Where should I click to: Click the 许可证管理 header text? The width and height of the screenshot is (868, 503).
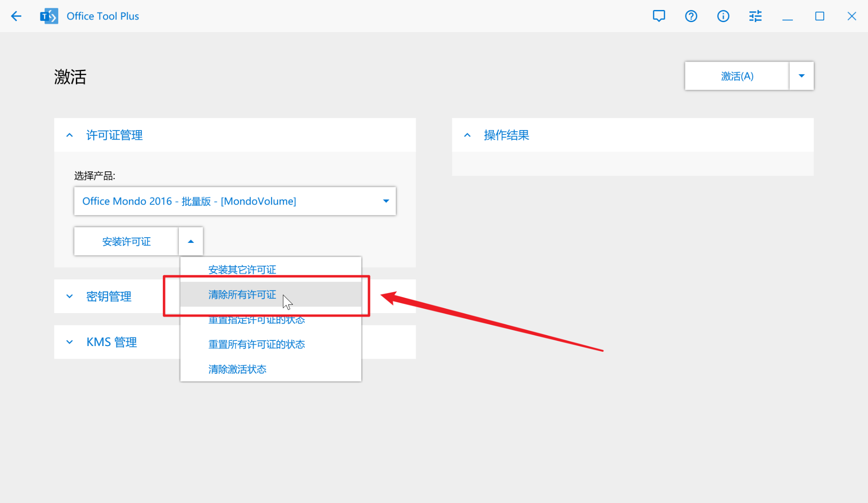pos(114,135)
